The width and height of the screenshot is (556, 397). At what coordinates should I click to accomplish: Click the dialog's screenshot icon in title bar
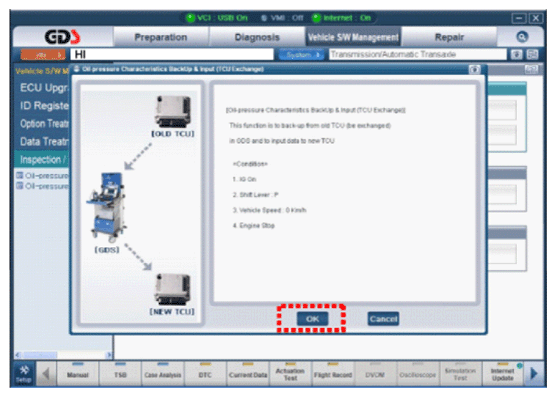tap(474, 69)
